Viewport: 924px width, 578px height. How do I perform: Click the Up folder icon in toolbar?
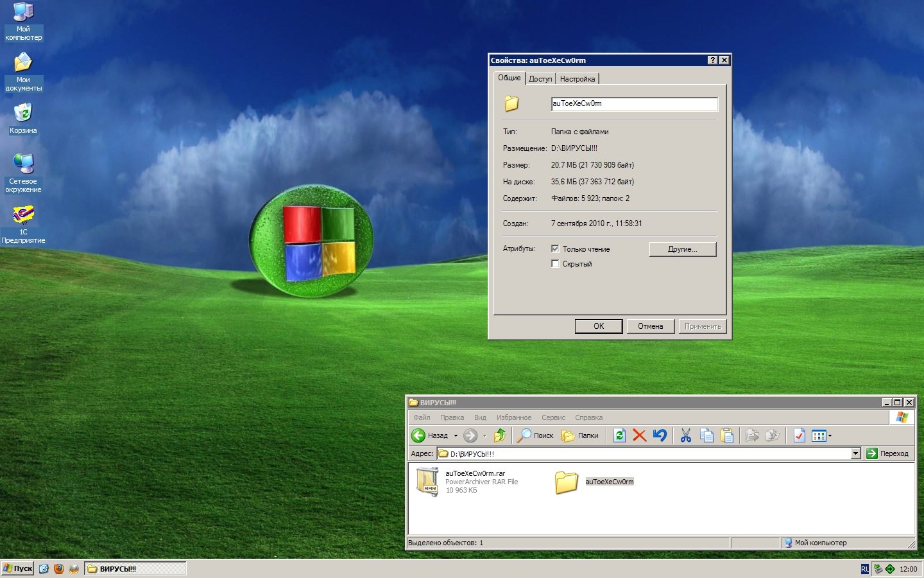tap(500, 435)
